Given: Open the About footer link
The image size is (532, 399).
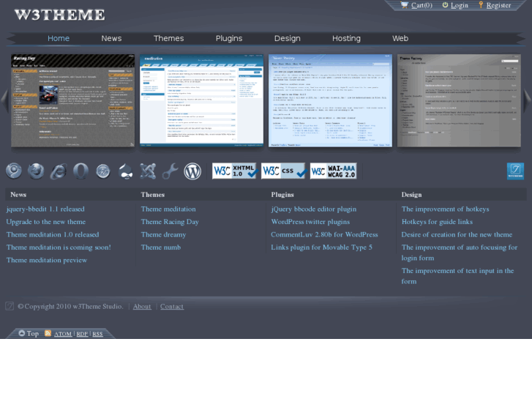Looking at the screenshot, I should click(142, 306).
